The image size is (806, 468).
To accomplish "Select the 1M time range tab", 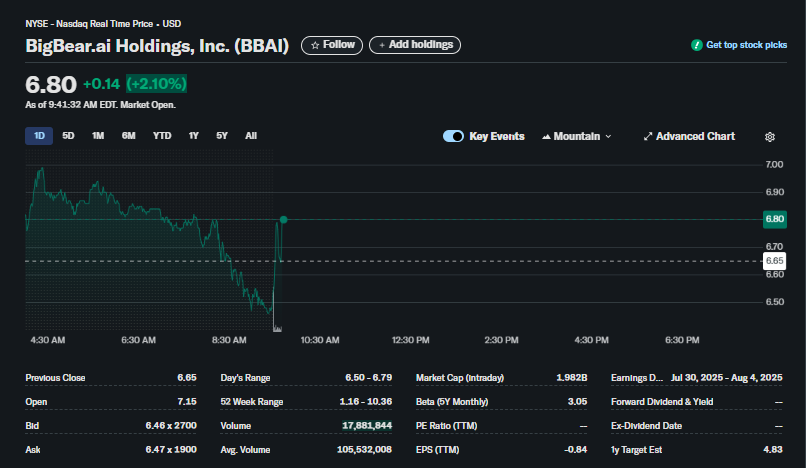I will [98, 136].
